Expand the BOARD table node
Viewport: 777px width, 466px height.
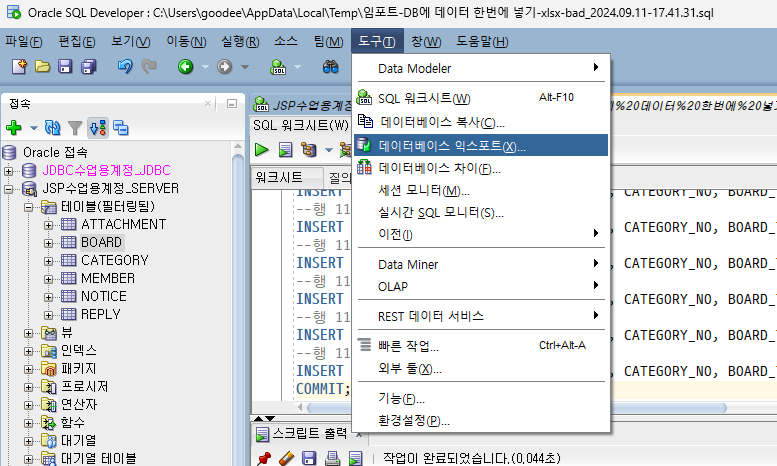point(48,243)
